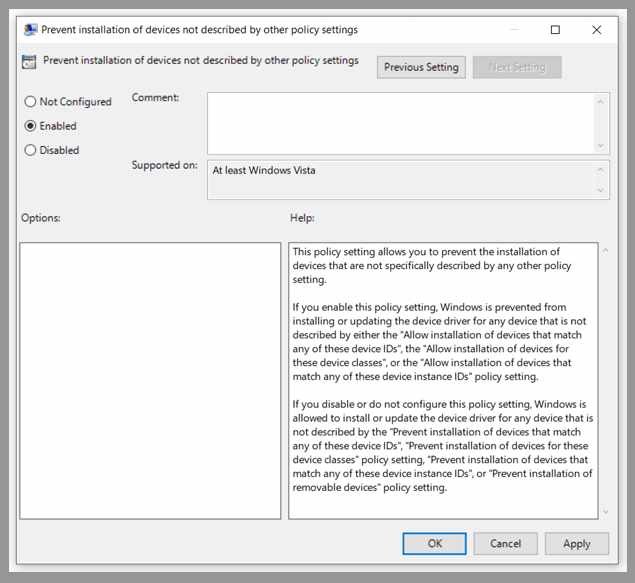Confirm with the OK button

tap(435, 543)
